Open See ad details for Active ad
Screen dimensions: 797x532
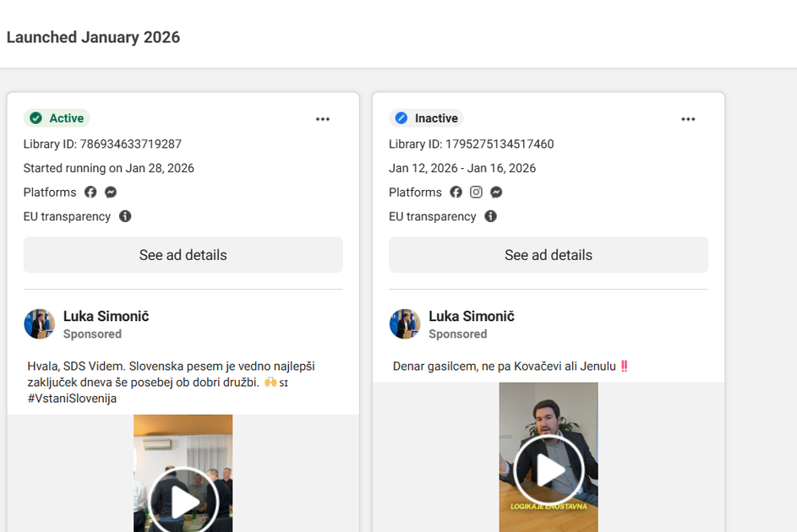click(x=183, y=255)
